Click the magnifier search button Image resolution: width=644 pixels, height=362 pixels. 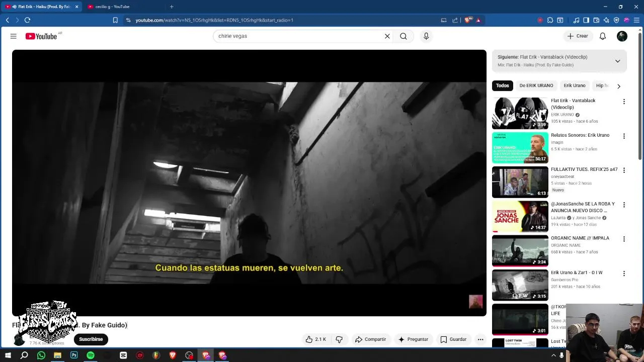(404, 36)
